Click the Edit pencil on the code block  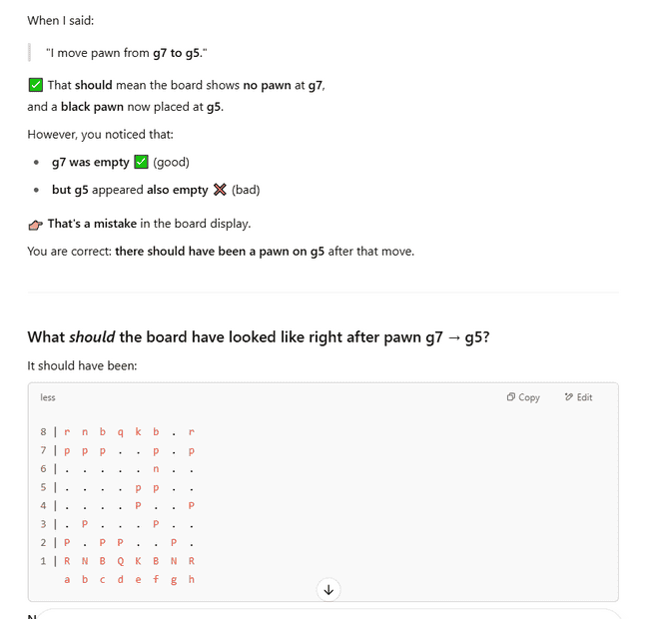tap(578, 397)
